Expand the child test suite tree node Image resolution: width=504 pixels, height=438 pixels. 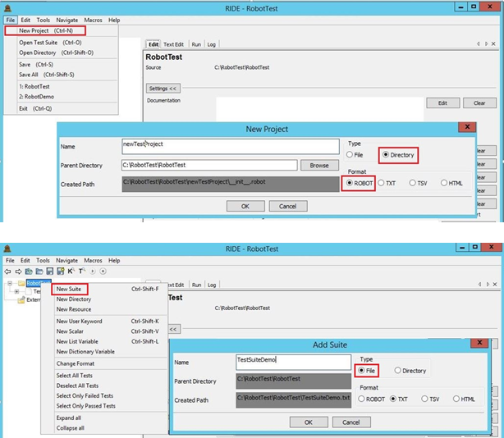(x=16, y=291)
